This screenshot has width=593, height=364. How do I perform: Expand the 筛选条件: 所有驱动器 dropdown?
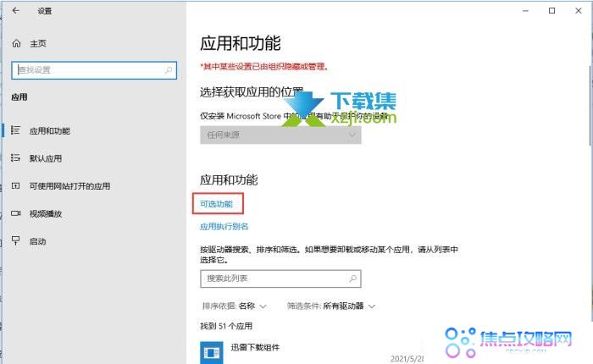331,306
